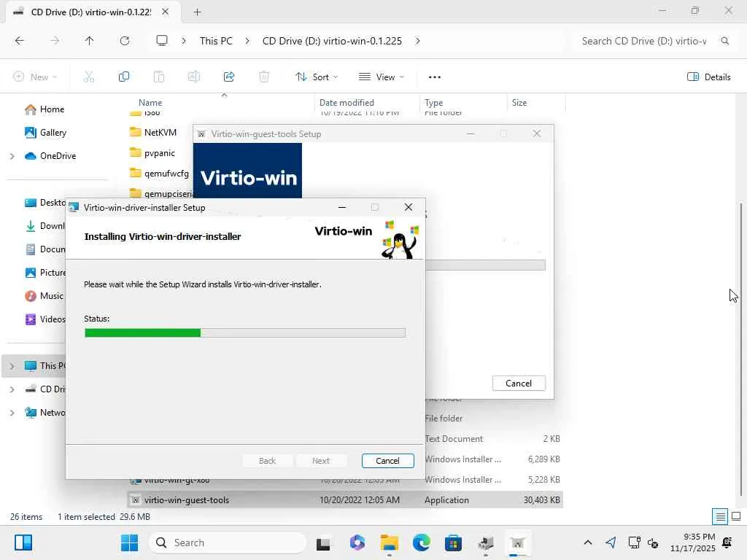Click the installation progress bar
This screenshot has width=747, height=560.
[x=245, y=332]
